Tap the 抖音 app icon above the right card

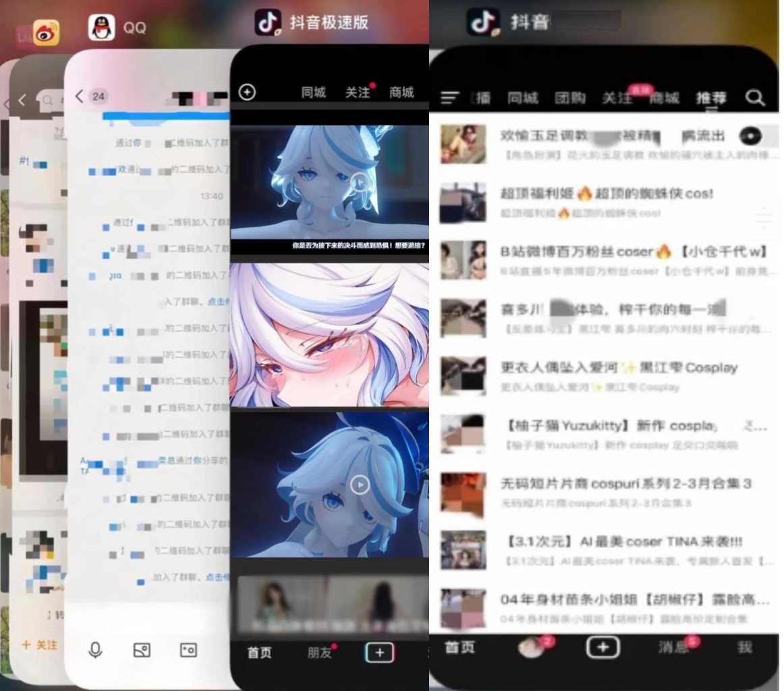[483, 22]
